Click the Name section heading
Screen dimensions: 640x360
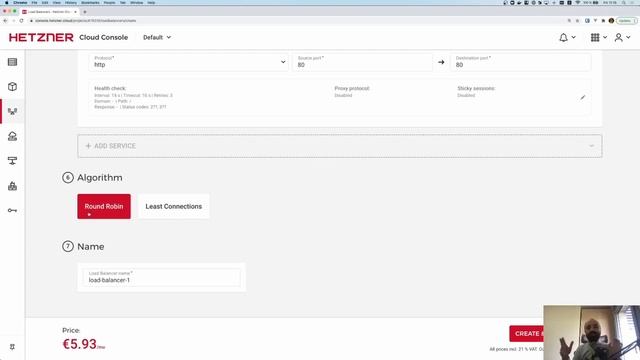(x=91, y=247)
